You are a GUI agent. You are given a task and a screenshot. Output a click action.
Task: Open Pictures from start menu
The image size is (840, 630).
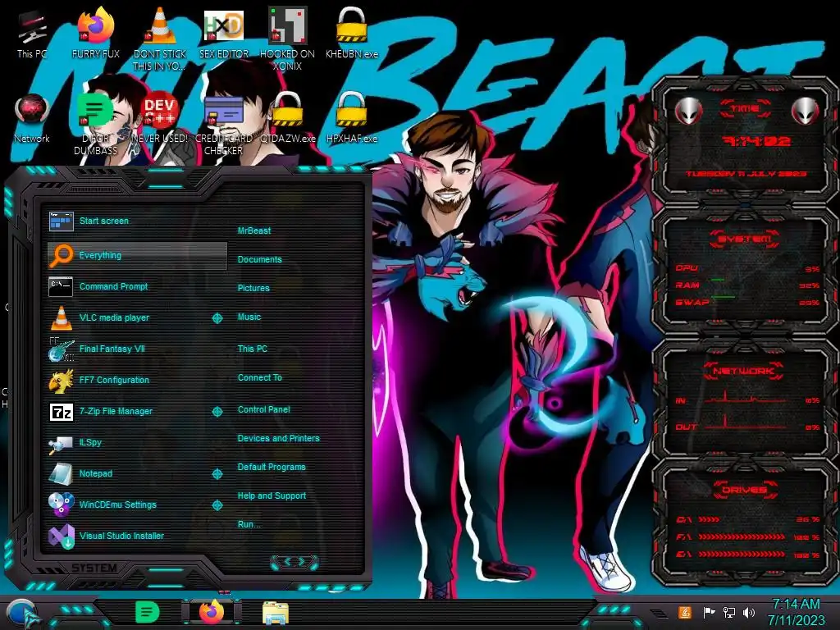253,288
